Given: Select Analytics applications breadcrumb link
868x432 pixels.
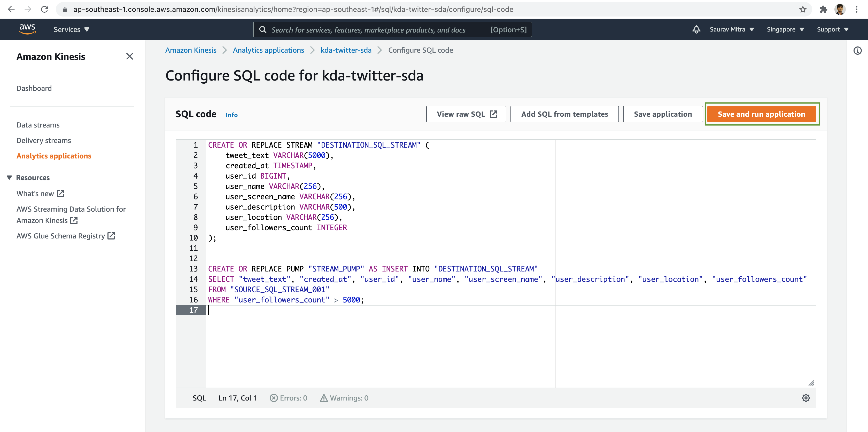Looking at the screenshot, I should 268,50.
